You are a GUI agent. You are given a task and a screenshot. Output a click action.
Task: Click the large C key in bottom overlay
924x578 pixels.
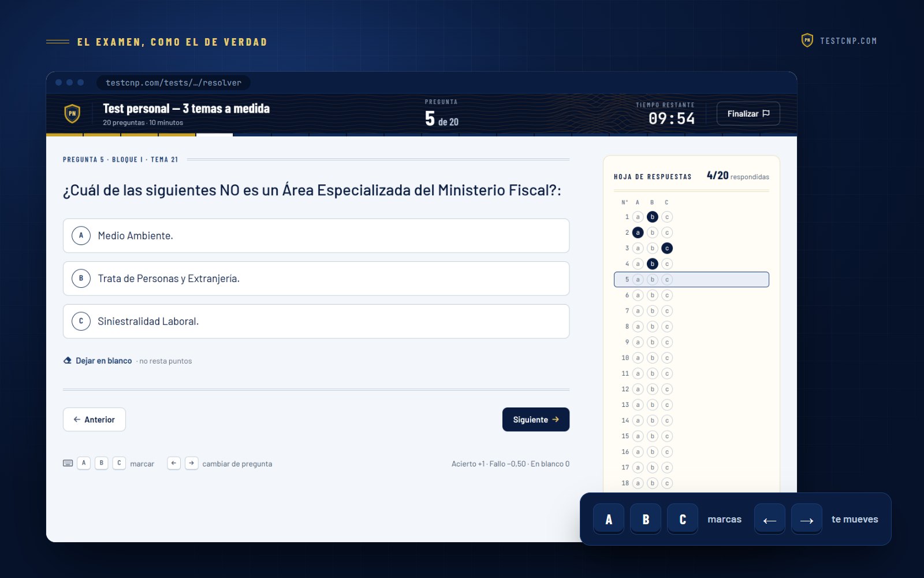[683, 519]
